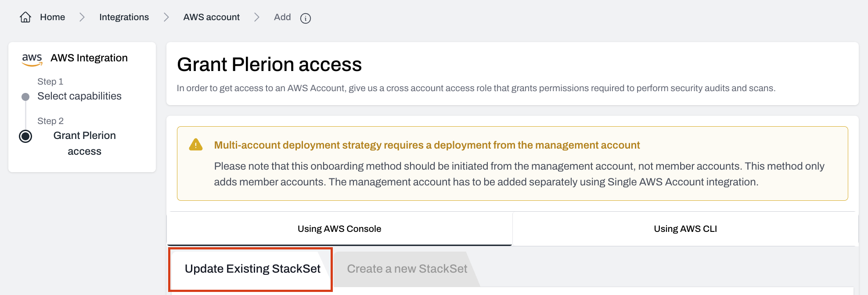Switch to the Using AWS Console tab
The height and width of the screenshot is (295, 868).
click(x=339, y=229)
